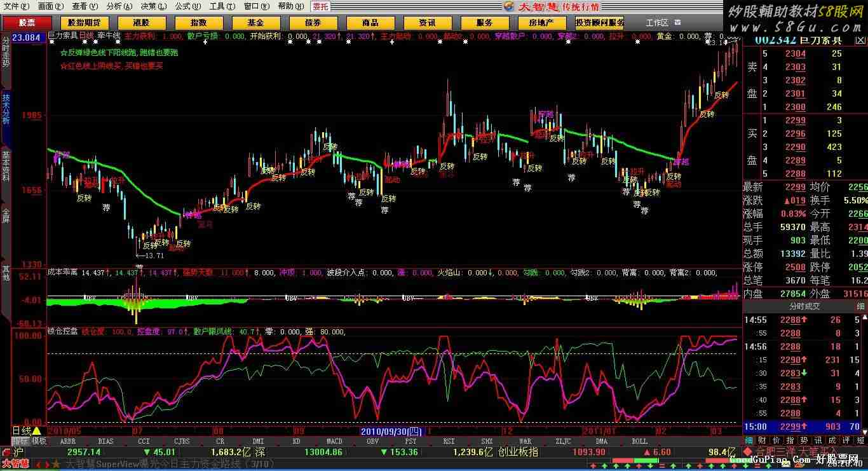868x471 pixels.
Task: Click the 细 toggle beside 分时成交
Action: [860, 306]
